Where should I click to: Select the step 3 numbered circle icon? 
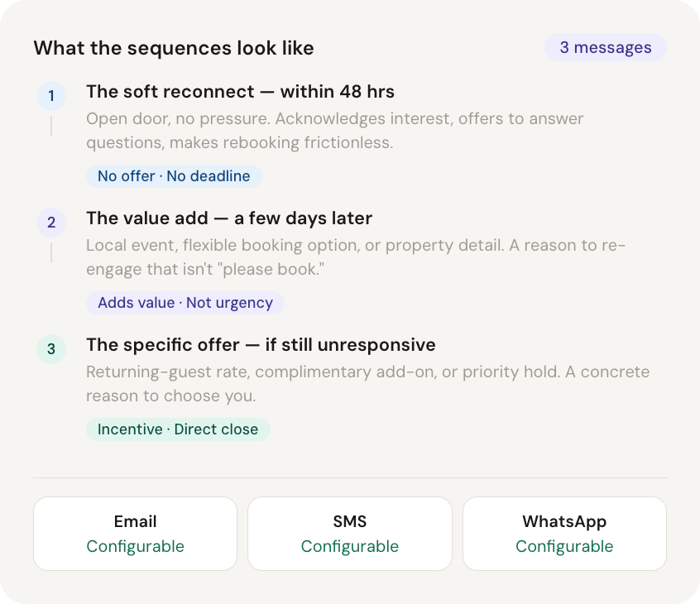click(x=51, y=349)
